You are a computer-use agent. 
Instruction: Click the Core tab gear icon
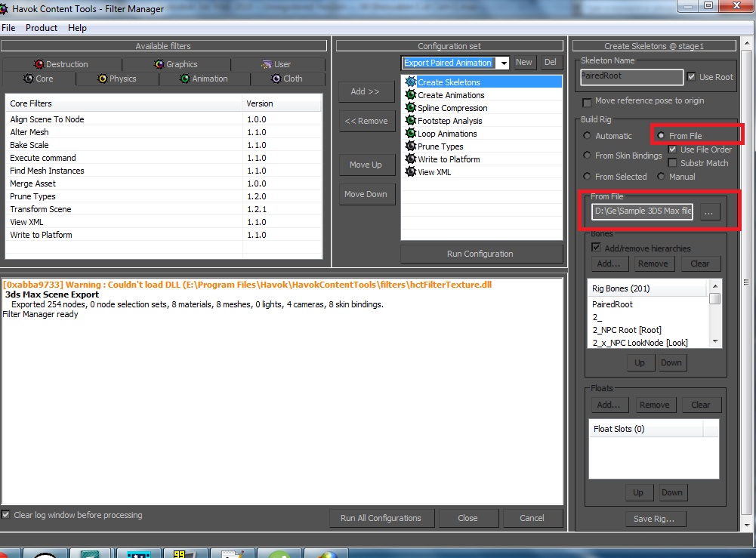pos(29,78)
